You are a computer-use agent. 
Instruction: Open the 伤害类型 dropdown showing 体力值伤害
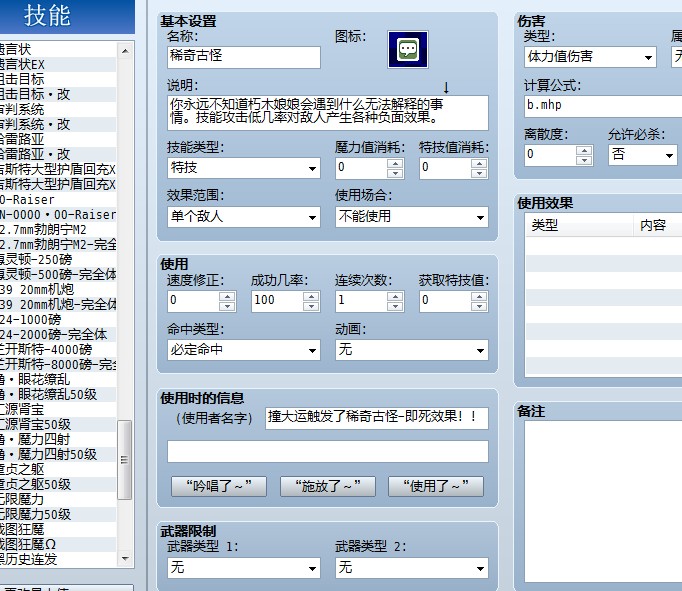tap(590, 57)
